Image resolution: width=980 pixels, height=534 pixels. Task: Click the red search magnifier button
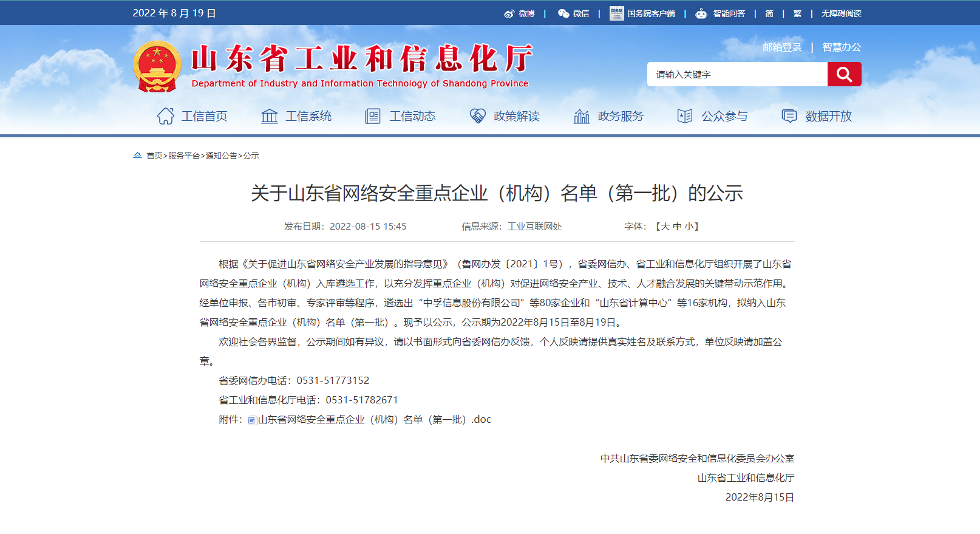[844, 74]
